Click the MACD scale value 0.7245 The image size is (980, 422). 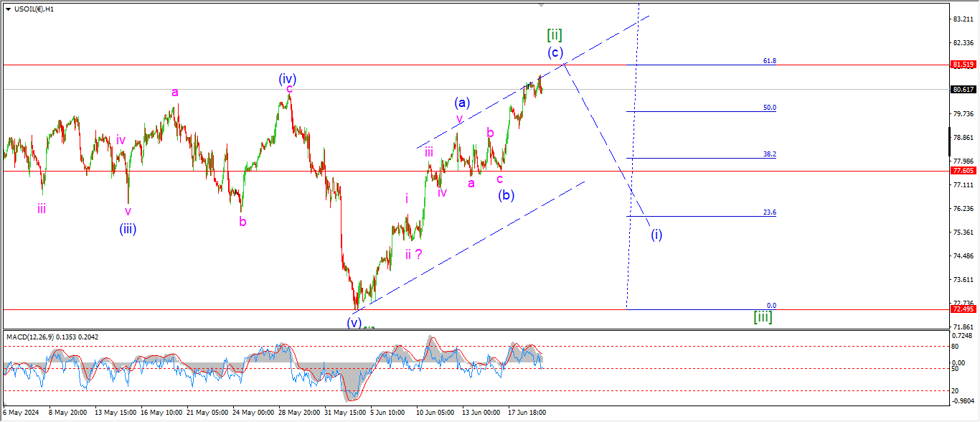coord(963,336)
